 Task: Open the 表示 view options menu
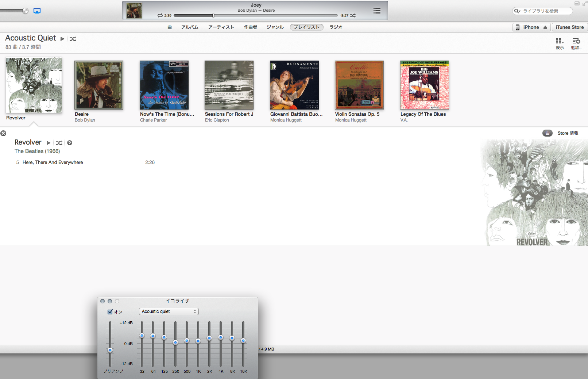click(560, 43)
